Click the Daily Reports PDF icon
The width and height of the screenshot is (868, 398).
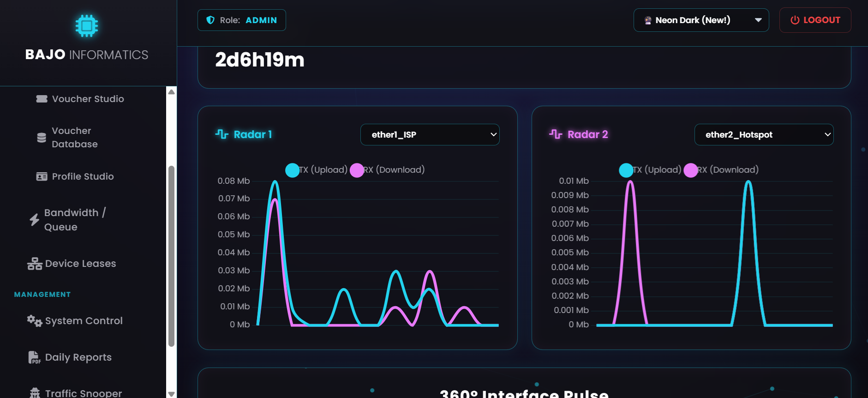(35, 357)
